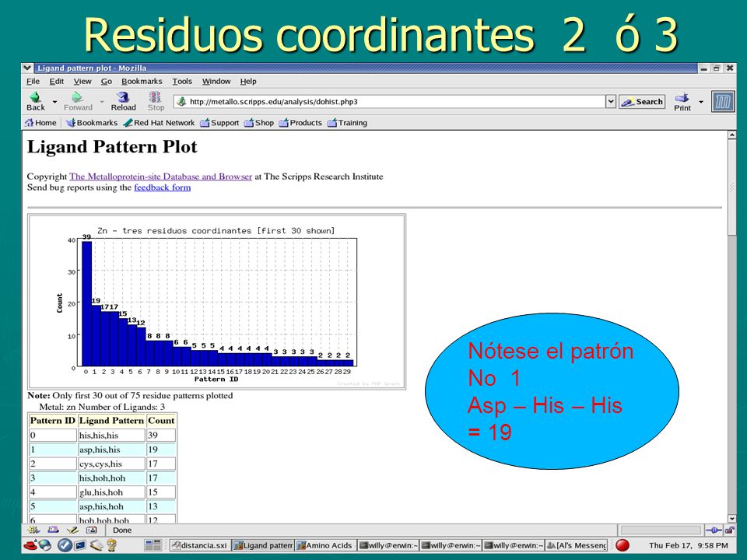Image resolution: width=747 pixels, height=560 pixels.
Task: Open the Back button history dropdown arrow
Action: coord(54,101)
